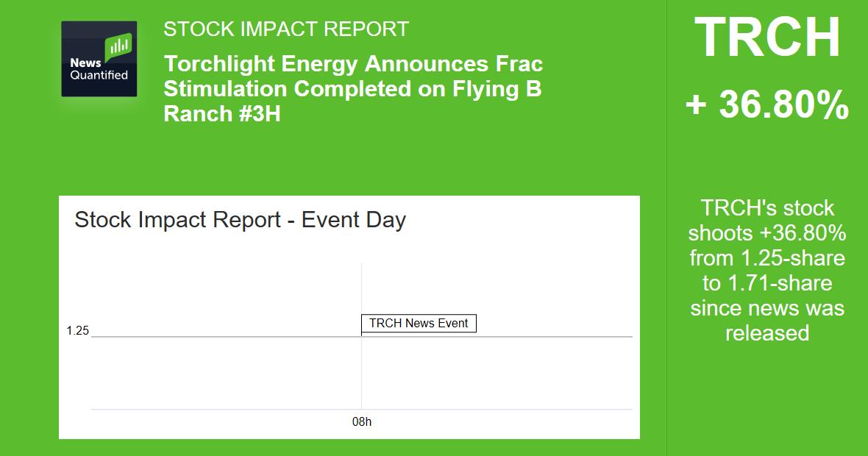The height and width of the screenshot is (456, 868).
Task: Click the 08h time axis label
Action: pyautogui.click(x=361, y=423)
